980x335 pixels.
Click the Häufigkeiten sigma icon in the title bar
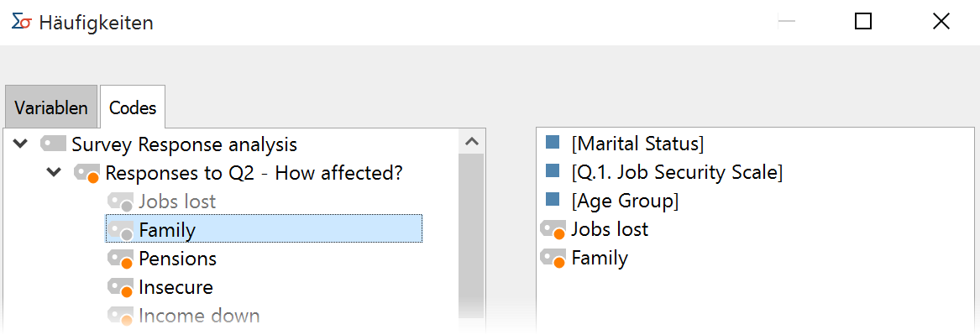click(x=21, y=22)
